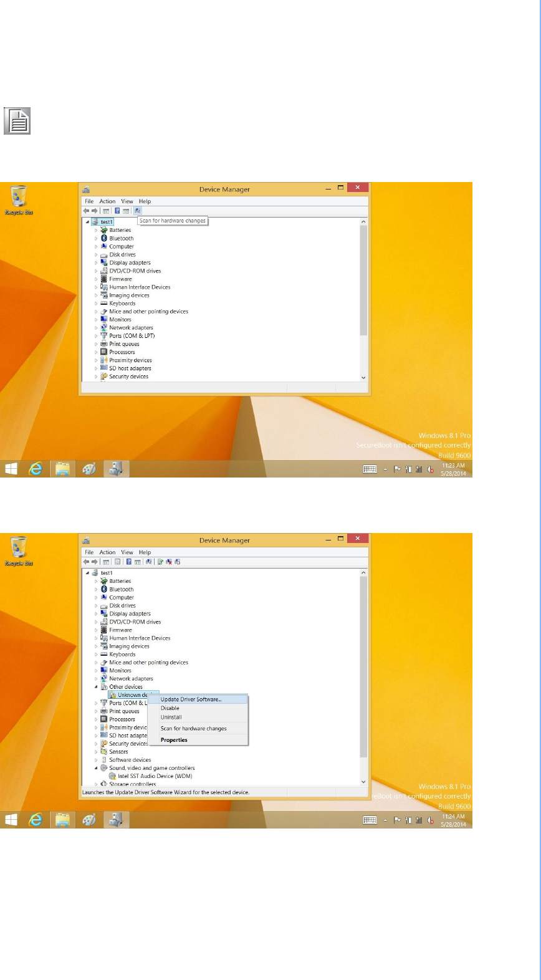Click the Recycle Bin icon on the lower desktop
The height and width of the screenshot is (980, 541).
click(19, 547)
